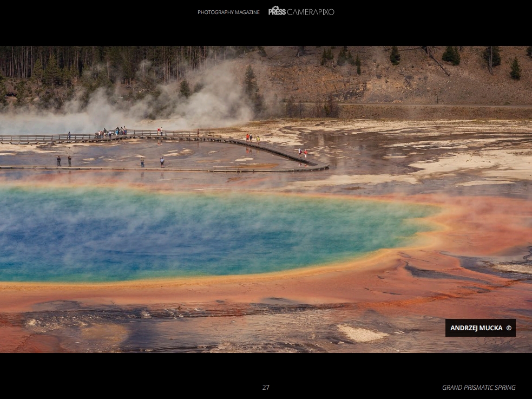The image size is (532, 399).
Task: Click the two people standing at far left on lower boardwalk
Action: click(x=64, y=161)
